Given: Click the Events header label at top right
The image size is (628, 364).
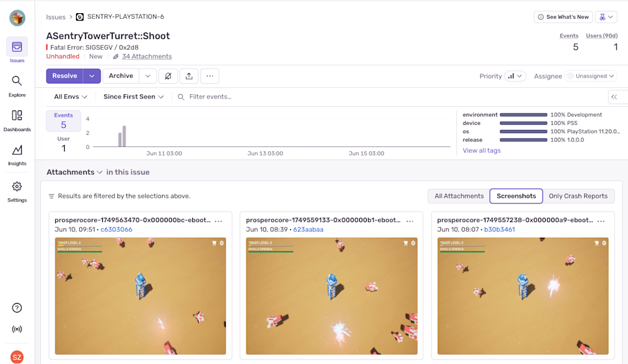Looking at the screenshot, I should click(569, 36).
